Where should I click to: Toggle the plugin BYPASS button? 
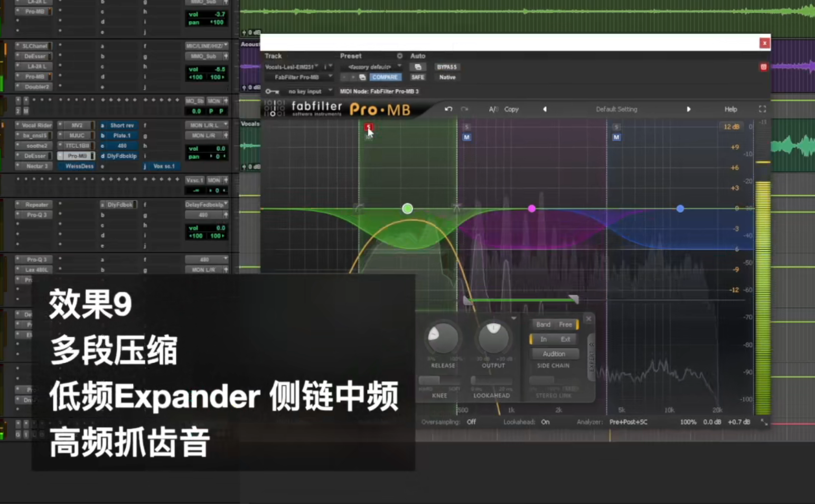tap(447, 67)
